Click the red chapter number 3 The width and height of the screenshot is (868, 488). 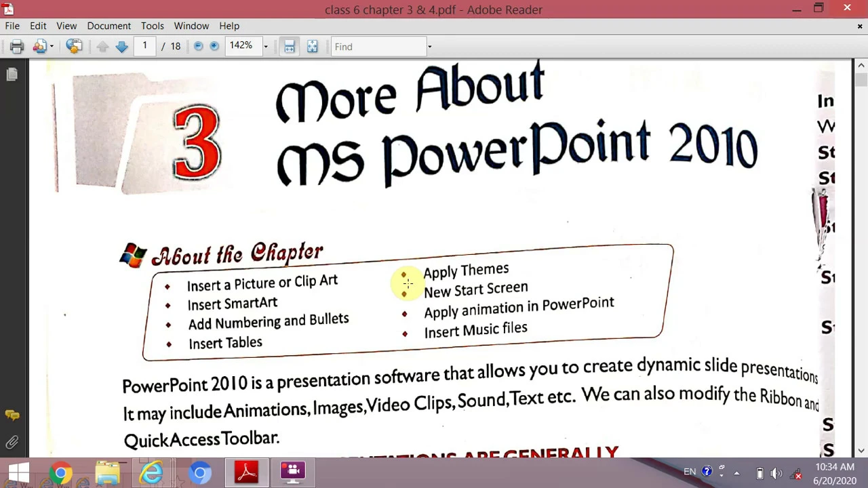pyautogui.click(x=197, y=142)
